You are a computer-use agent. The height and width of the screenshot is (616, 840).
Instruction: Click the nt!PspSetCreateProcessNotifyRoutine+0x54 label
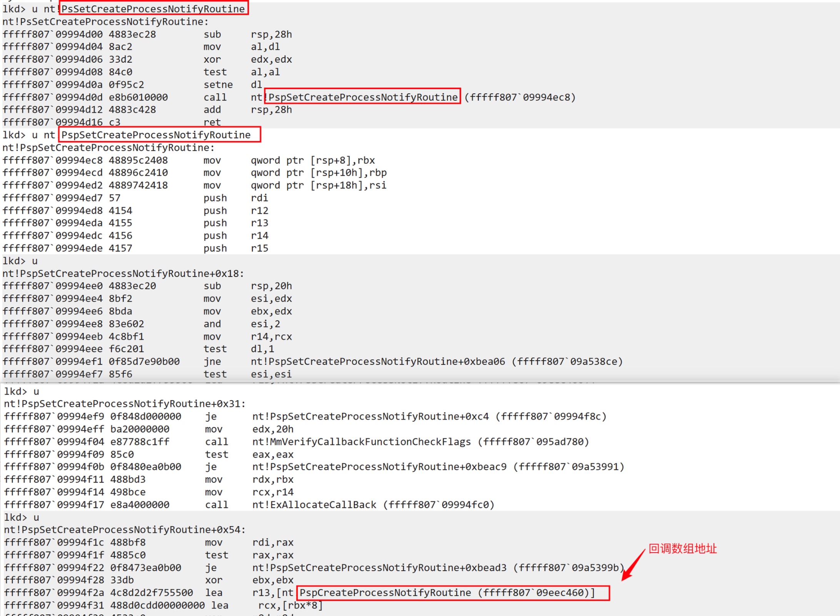[x=125, y=529]
